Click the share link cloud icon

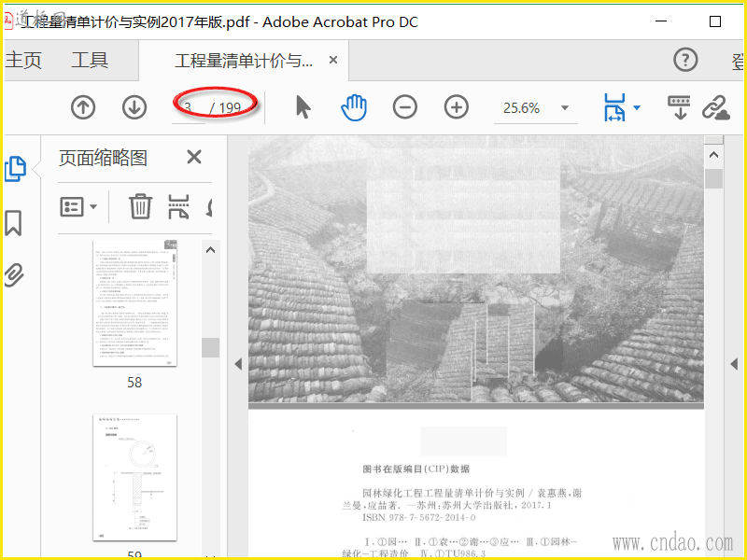(716, 107)
